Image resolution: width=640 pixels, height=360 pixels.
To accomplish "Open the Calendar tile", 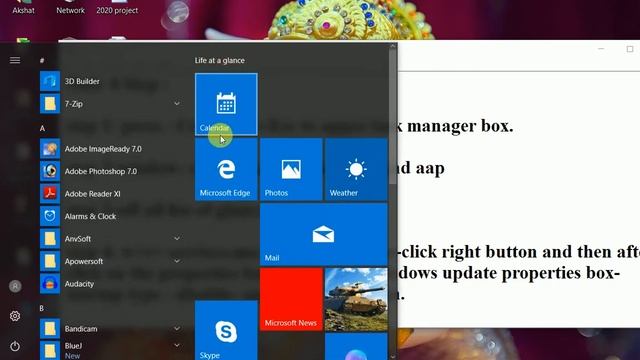I will (226, 104).
